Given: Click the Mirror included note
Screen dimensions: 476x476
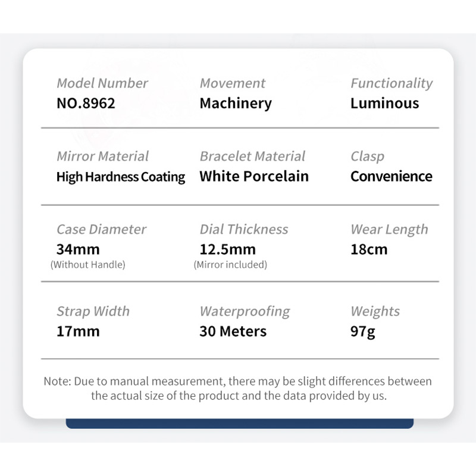Looking at the screenshot, I should 230,265.
